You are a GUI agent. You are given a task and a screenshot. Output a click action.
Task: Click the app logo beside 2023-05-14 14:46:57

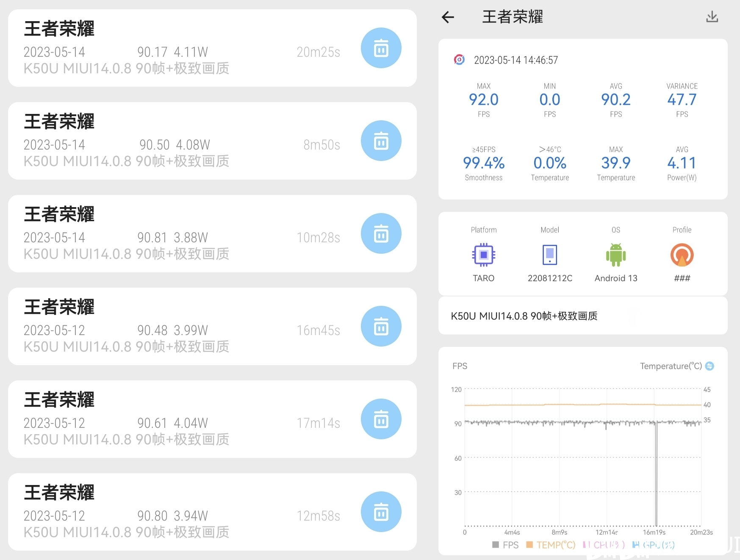[x=459, y=60]
